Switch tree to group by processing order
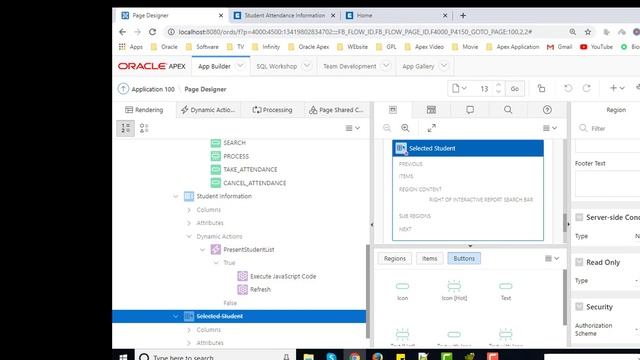Screen dimensions: 640x360 (x=125, y=128)
